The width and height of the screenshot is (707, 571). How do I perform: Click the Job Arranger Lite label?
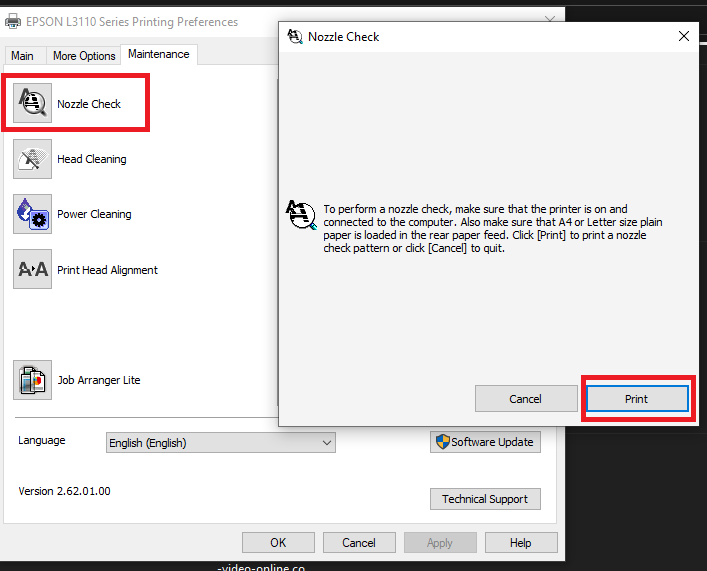coord(99,380)
